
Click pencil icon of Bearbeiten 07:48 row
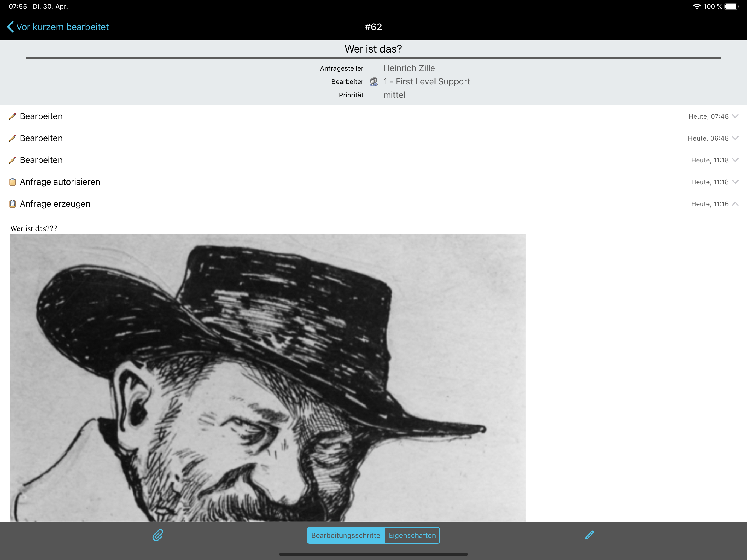click(x=12, y=116)
